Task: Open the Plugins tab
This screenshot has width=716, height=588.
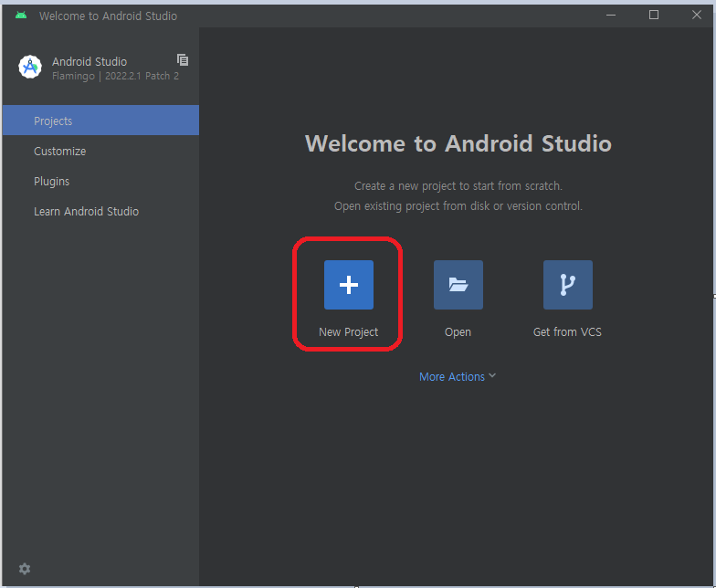Action: 100,181
